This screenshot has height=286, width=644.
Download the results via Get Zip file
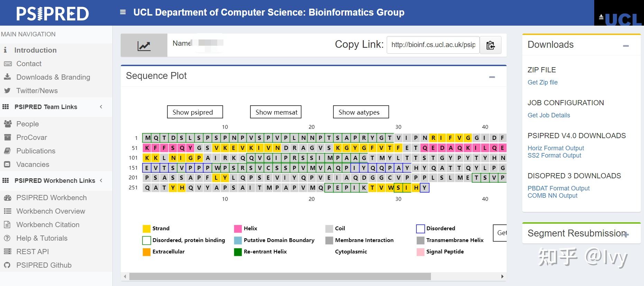[542, 82]
